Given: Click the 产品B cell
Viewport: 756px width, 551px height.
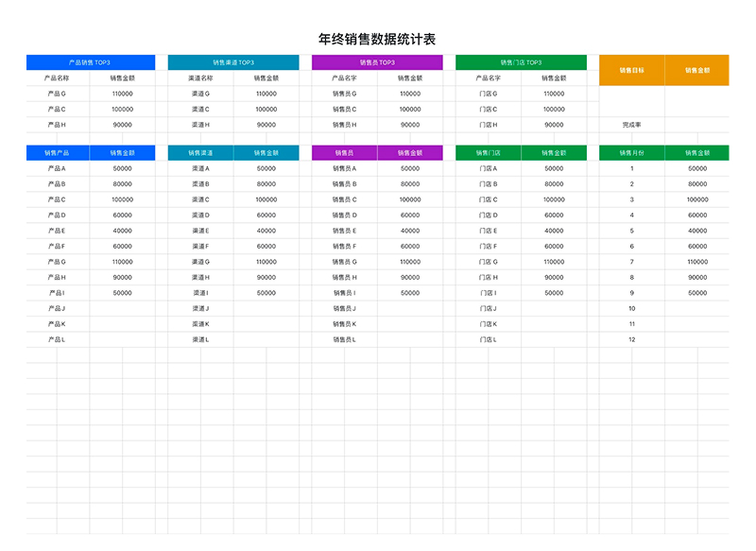Looking at the screenshot, I should tap(57, 183).
